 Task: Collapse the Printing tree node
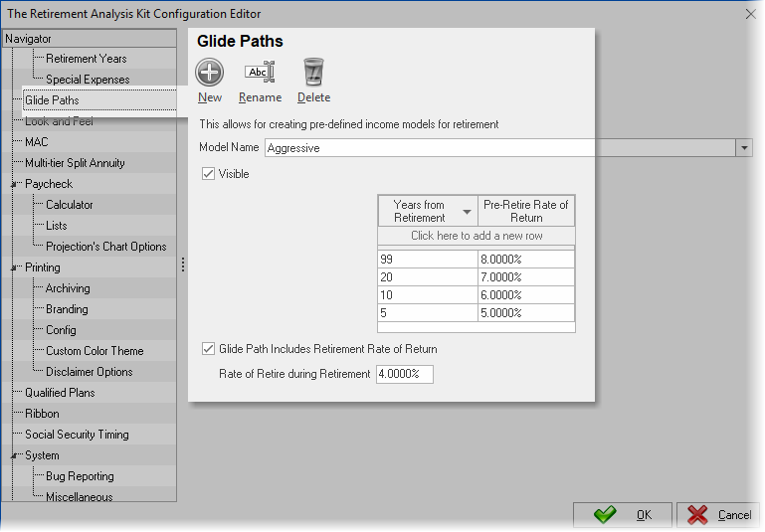pyautogui.click(x=14, y=267)
